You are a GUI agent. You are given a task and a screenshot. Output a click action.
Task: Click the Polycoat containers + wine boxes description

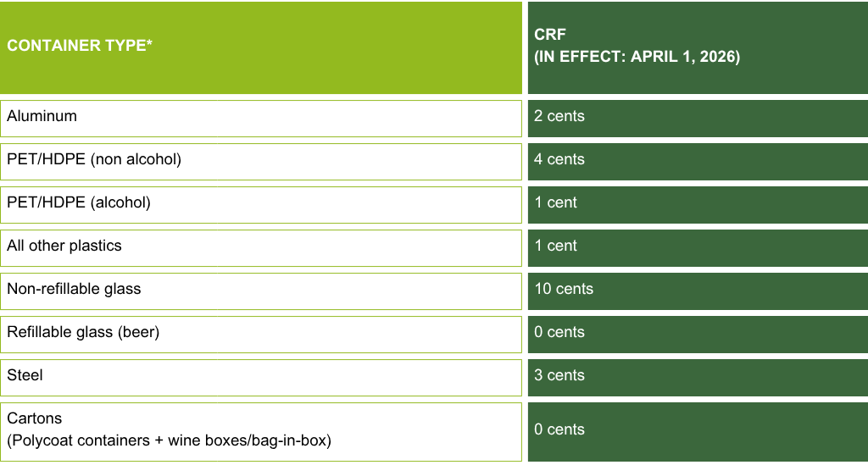[169, 441]
